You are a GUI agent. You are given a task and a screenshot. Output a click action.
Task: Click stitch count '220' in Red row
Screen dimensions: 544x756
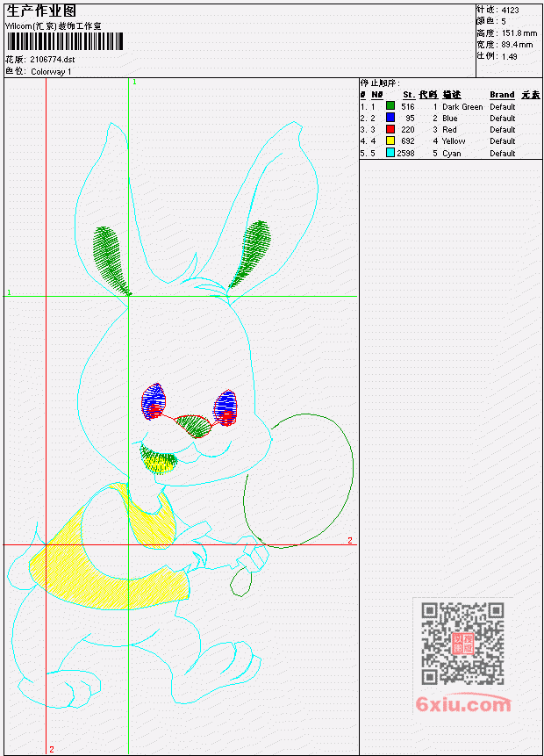(408, 130)
